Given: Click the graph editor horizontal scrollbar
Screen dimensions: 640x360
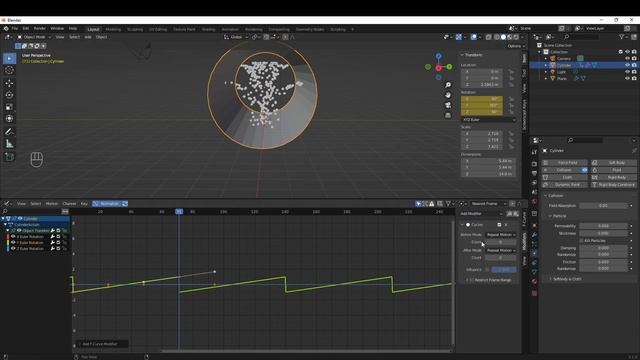Looking at the screenshot, I should 306,351.
